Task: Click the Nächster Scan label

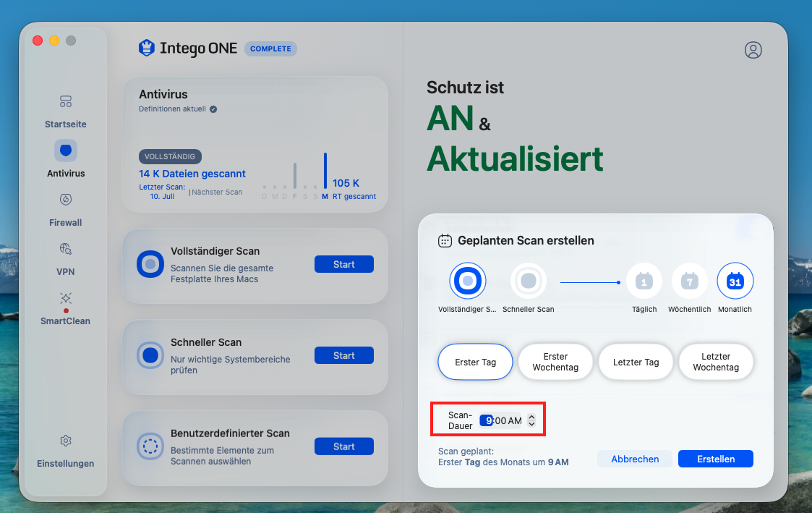Action: [x=217, y=192]
